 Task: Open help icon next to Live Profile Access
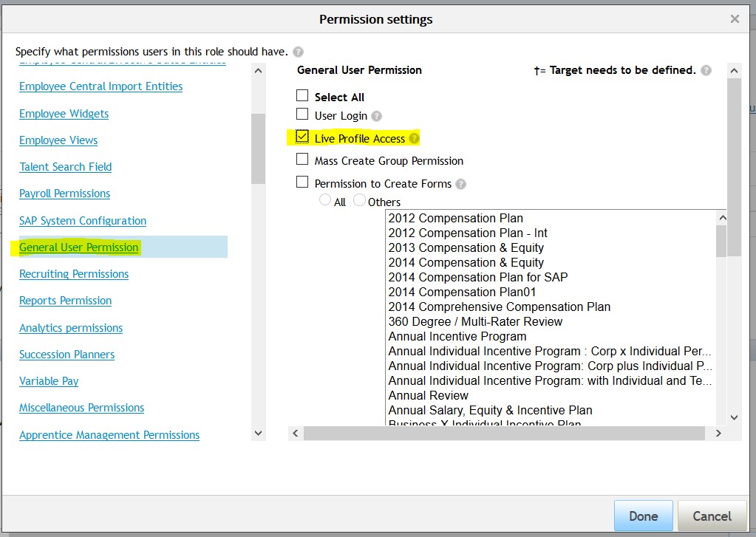(x=414, y=139)
